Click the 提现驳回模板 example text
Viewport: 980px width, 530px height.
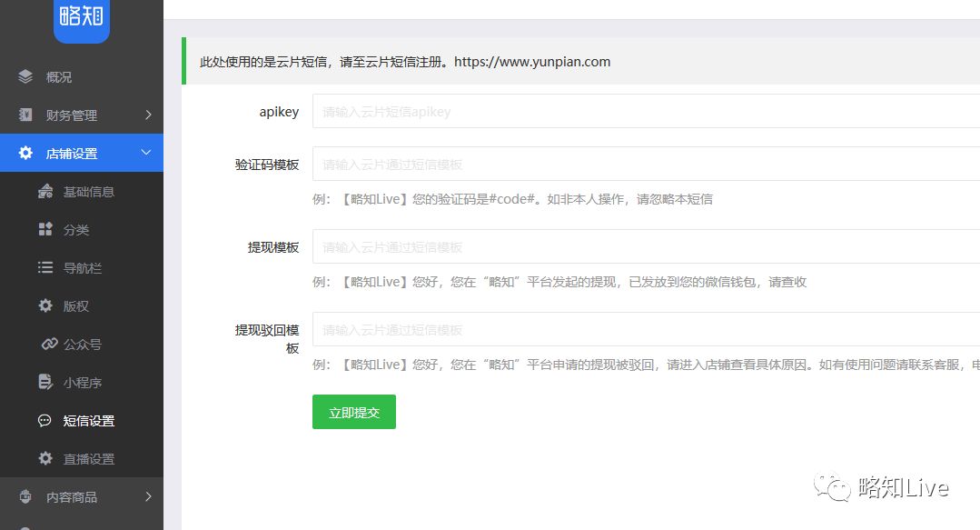pyautogui.click(x=647, y=365)
